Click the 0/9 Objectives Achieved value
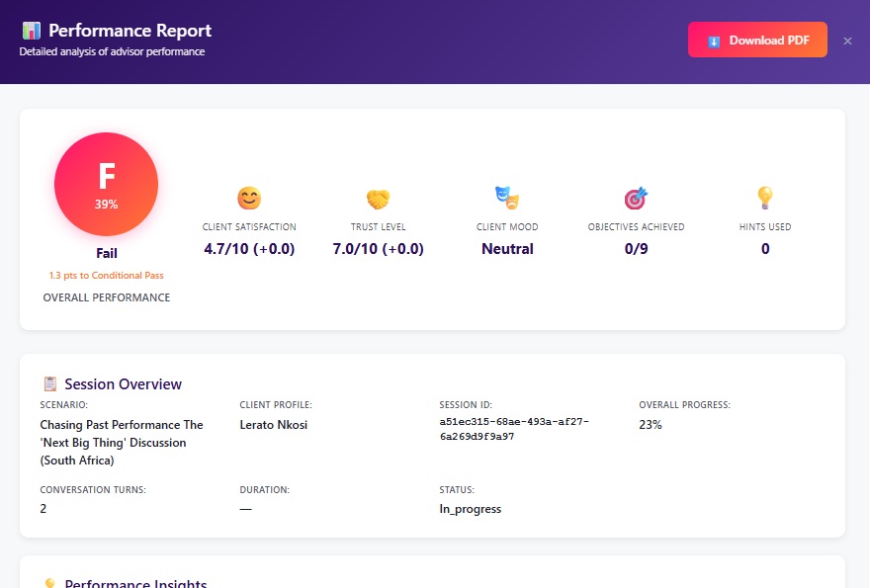The width and height of the screenshot is (870, 588). 636,248
